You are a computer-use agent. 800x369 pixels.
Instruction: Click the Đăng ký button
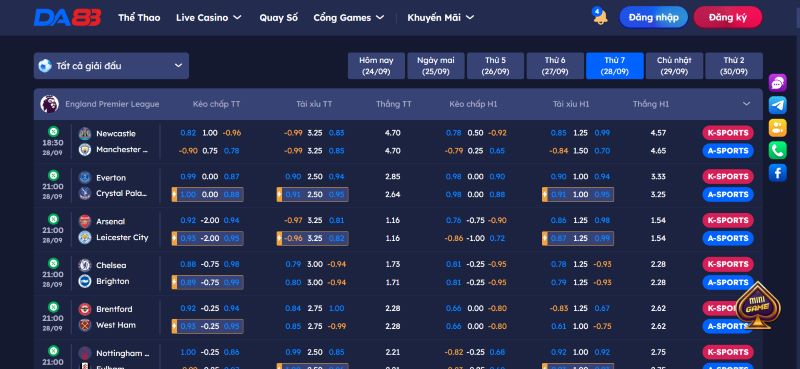(x=728, y=17)
